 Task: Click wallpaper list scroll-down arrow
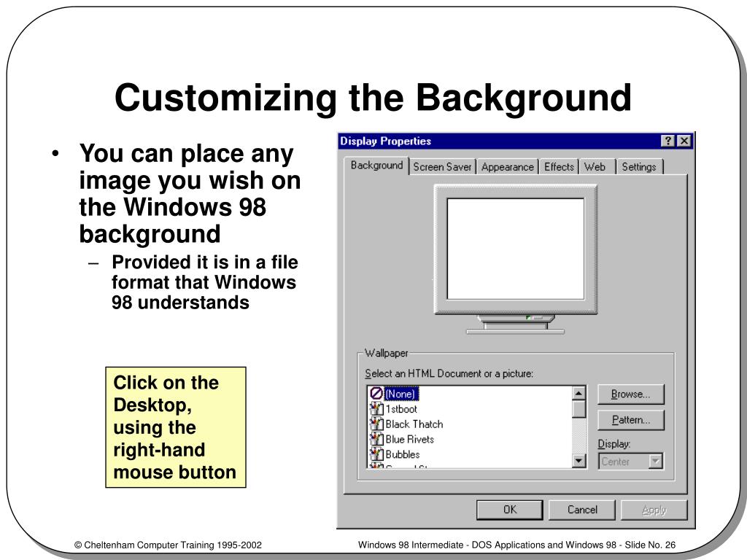pyautogui.click(x=578, y=461)
